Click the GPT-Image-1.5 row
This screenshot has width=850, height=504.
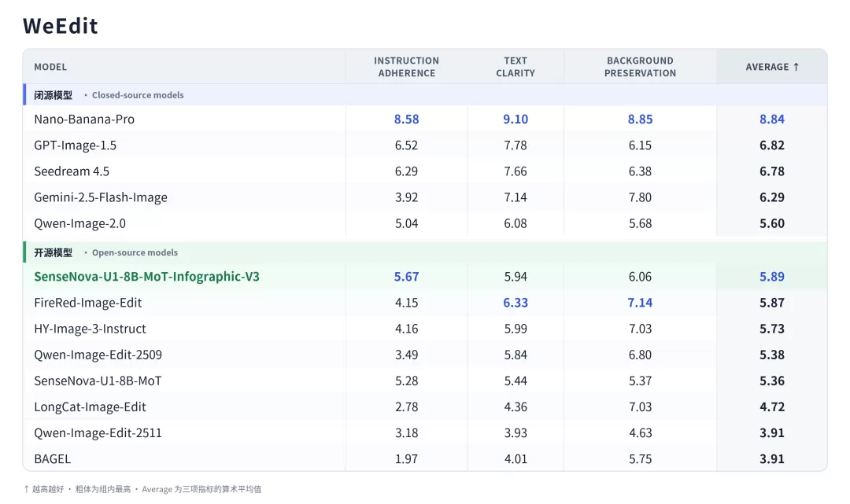(x=425, y=145)
